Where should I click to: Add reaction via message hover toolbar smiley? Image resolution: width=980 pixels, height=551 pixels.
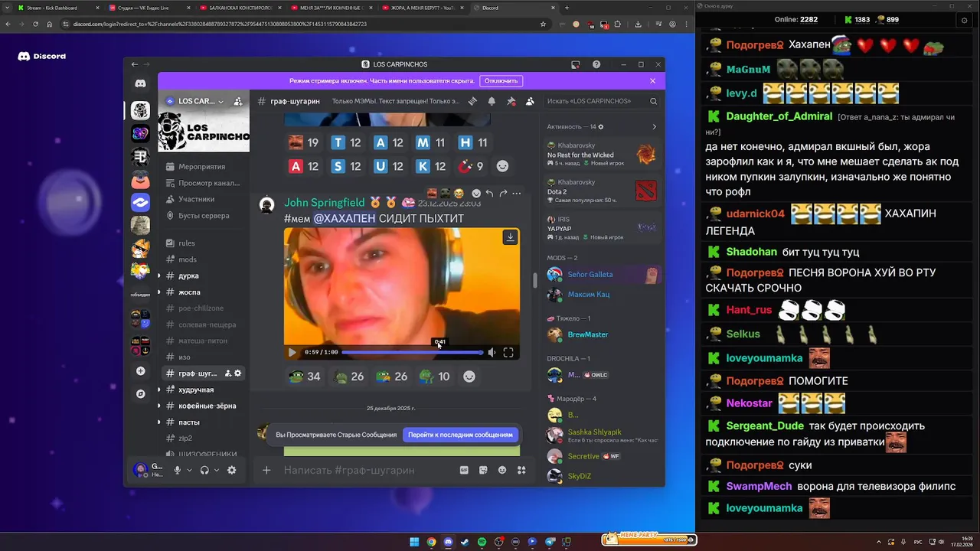[x=475, y=194]
